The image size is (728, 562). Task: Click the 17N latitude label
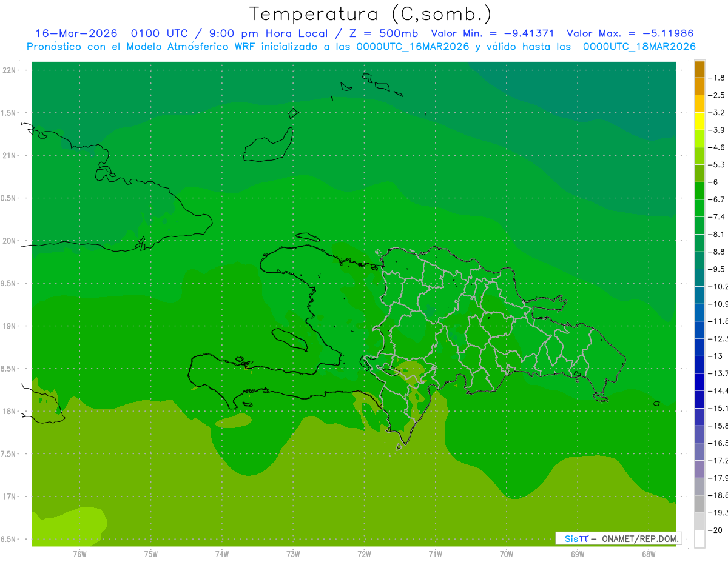pyautogui.click(x=10, y=497)
